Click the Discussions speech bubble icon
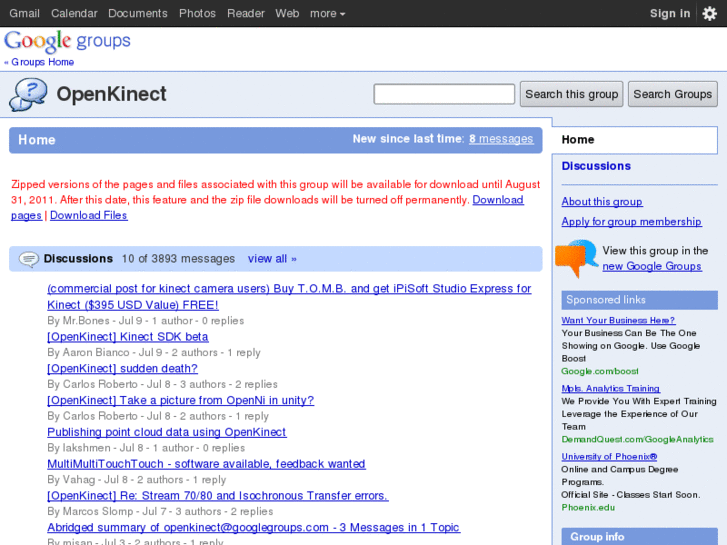This screenshot has width=727, height=545. pyautogui.click(x=29, y=259)
